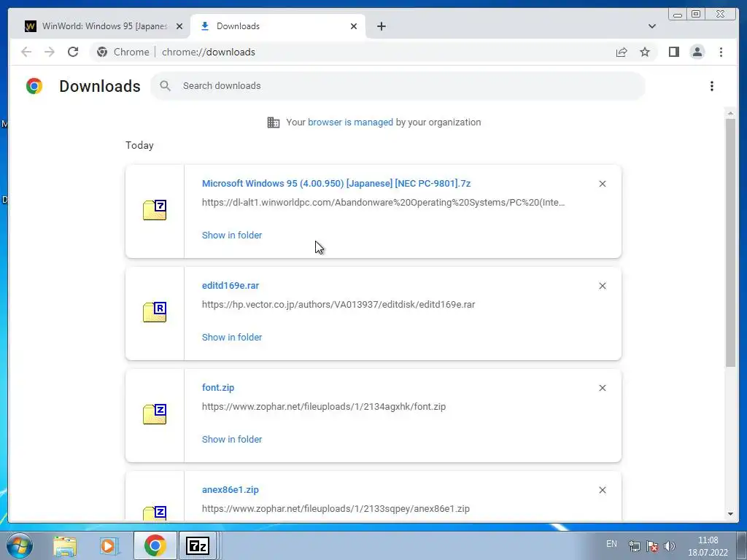Open the font.zip file link
Screen dimensions: 747x560
click(x=218, y=388)
